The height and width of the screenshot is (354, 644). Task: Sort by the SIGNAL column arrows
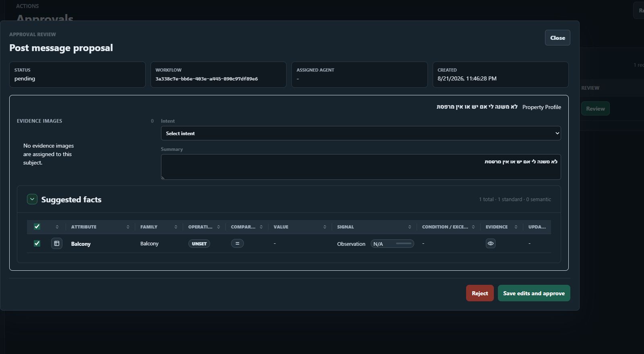click(410, 227)
